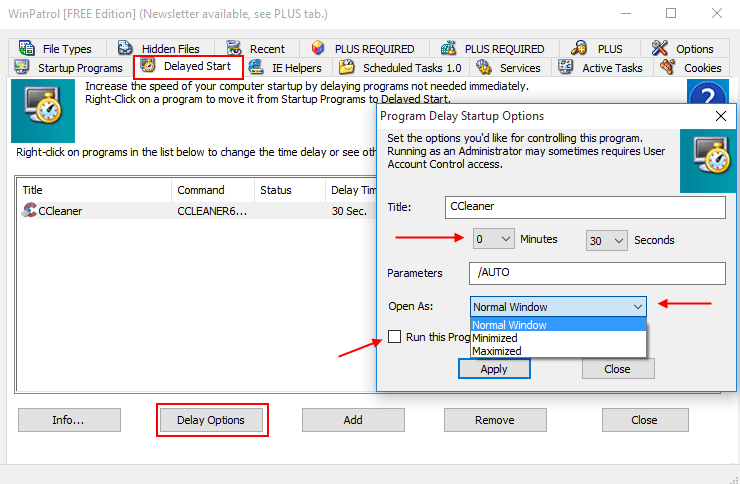Click the Status column header
740x484 pixels.
click(289, 190)
